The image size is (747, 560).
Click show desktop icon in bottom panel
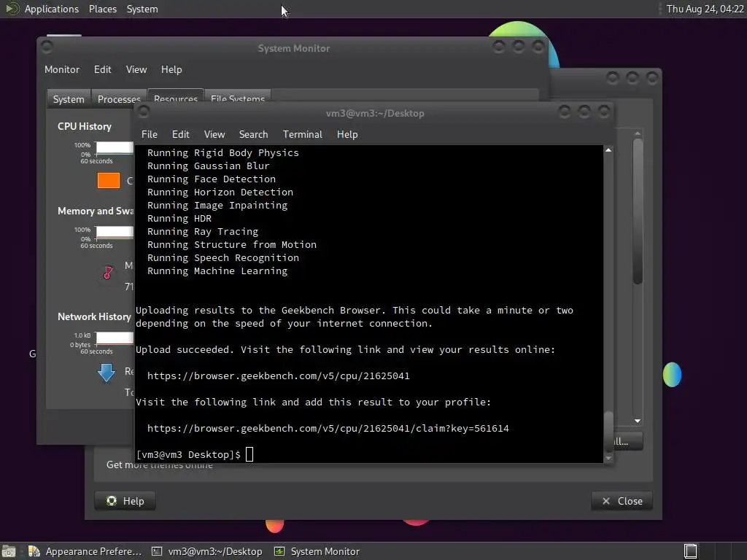point(9,551)
